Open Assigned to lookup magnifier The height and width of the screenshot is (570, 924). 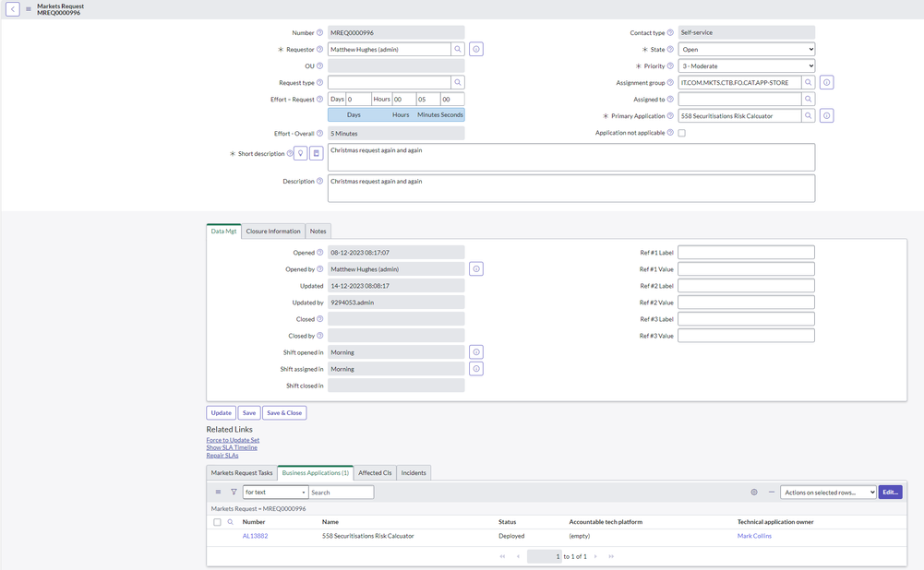(x=809, y=99)
